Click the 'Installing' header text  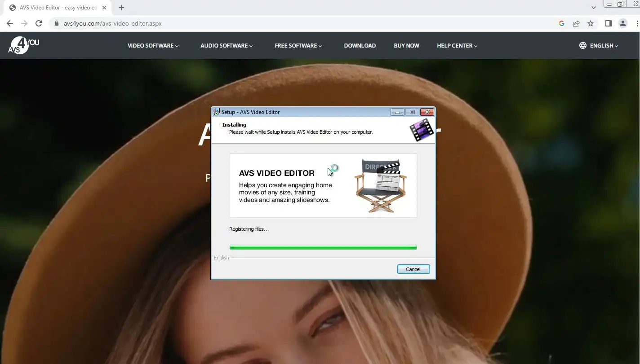234,125
